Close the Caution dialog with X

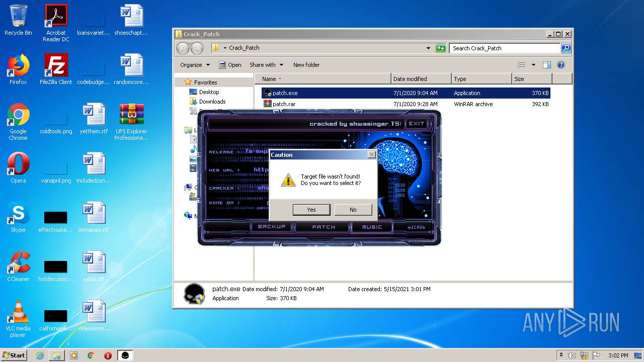pyautogui.click(x=371, y=155)
